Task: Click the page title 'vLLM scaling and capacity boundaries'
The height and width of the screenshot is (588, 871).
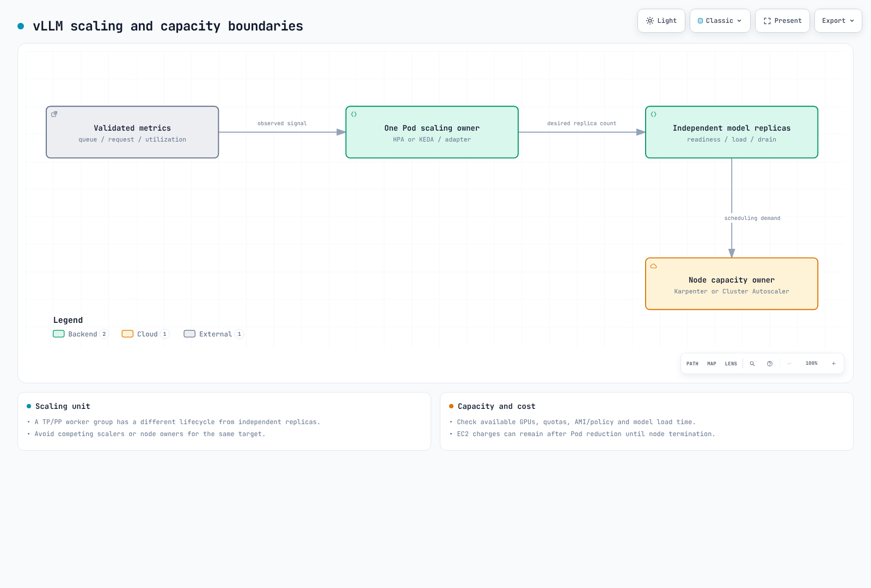Action: pos(168,26)
